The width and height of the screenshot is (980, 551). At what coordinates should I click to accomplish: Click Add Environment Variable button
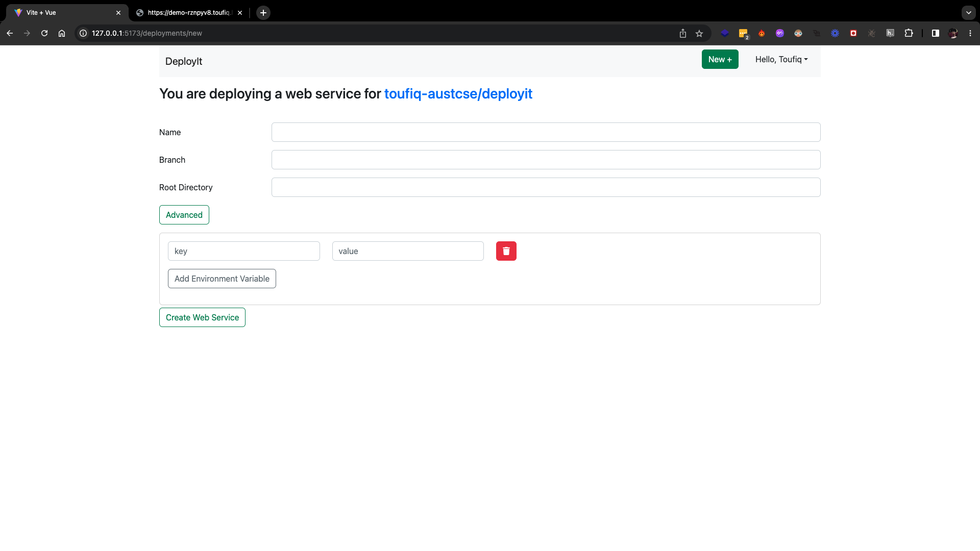tap(222, 279)
